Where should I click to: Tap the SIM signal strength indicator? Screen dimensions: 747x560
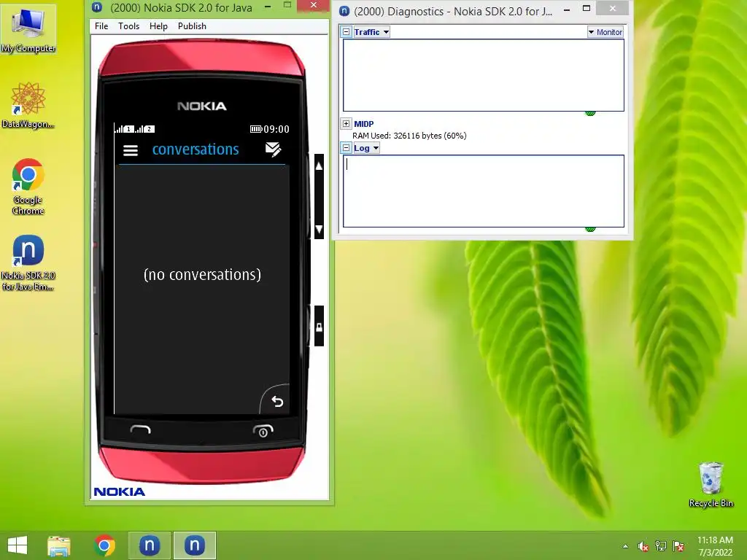coord(135,128)
